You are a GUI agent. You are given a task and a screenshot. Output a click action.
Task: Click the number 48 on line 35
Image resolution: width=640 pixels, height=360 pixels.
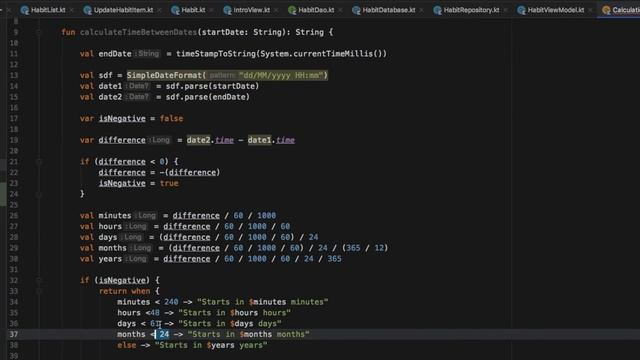(155, 313)
